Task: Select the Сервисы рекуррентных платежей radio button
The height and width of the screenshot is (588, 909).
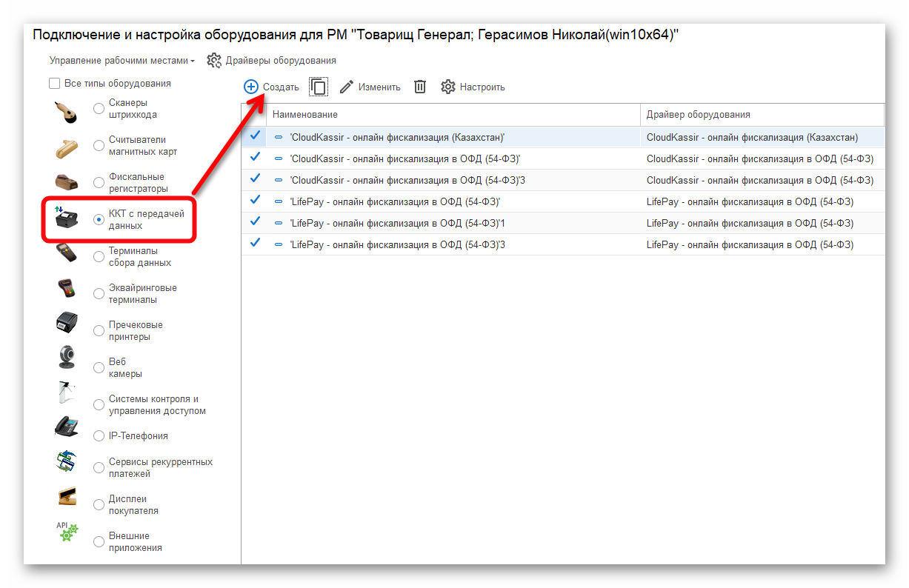Action: 99,468
